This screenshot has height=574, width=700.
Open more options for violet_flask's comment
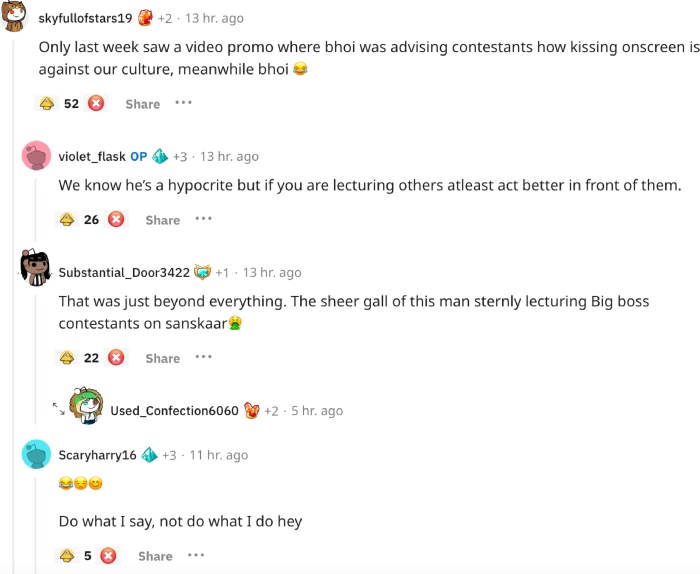203,218
